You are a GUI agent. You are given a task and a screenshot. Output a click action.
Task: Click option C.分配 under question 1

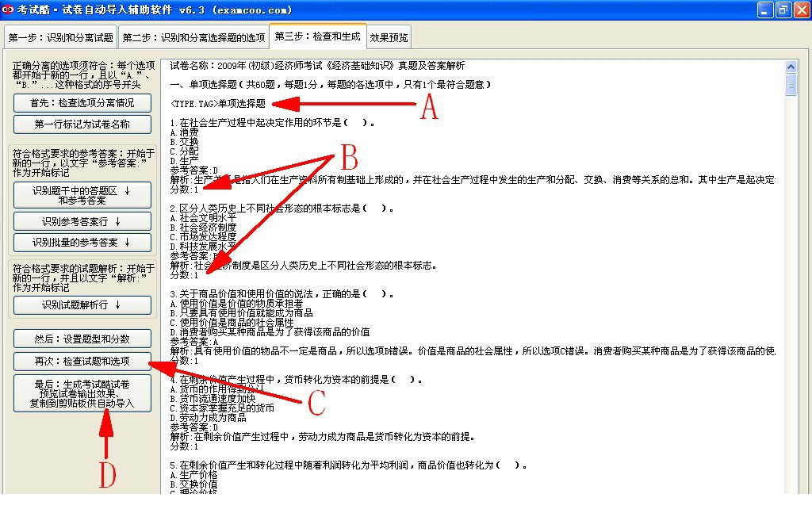pyautogui.click(x=184, y=151)
